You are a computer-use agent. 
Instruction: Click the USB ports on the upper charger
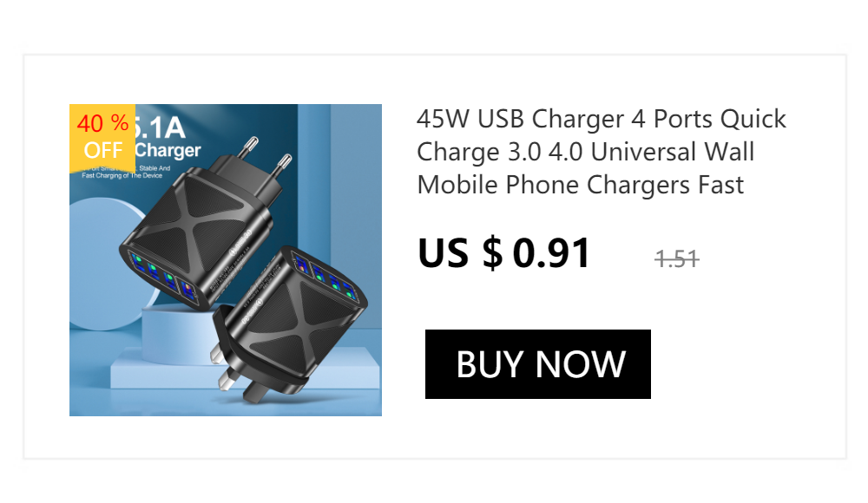pyautogui.click(x=162, y=276)
